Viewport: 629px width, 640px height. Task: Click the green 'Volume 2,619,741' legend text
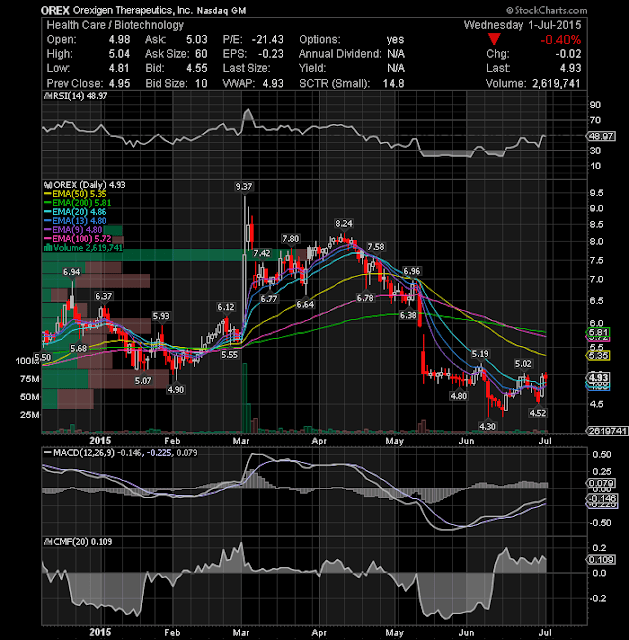coord(88,248)
